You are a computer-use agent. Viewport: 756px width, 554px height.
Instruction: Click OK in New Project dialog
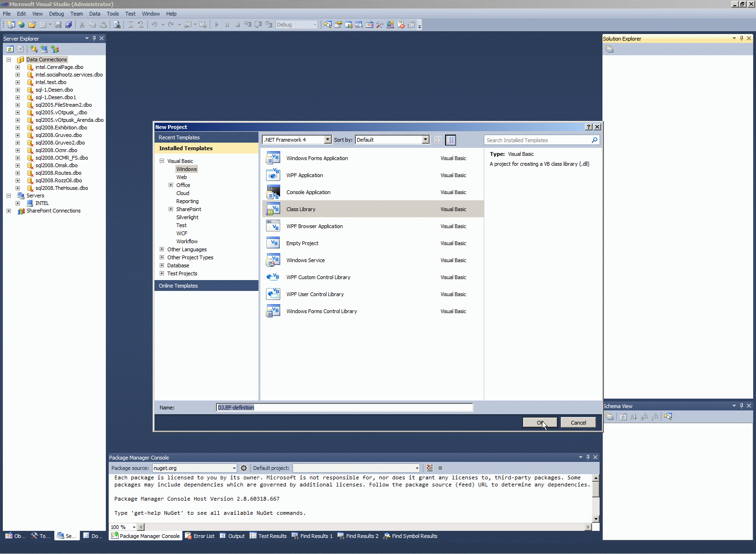click(x=540, y=423)
